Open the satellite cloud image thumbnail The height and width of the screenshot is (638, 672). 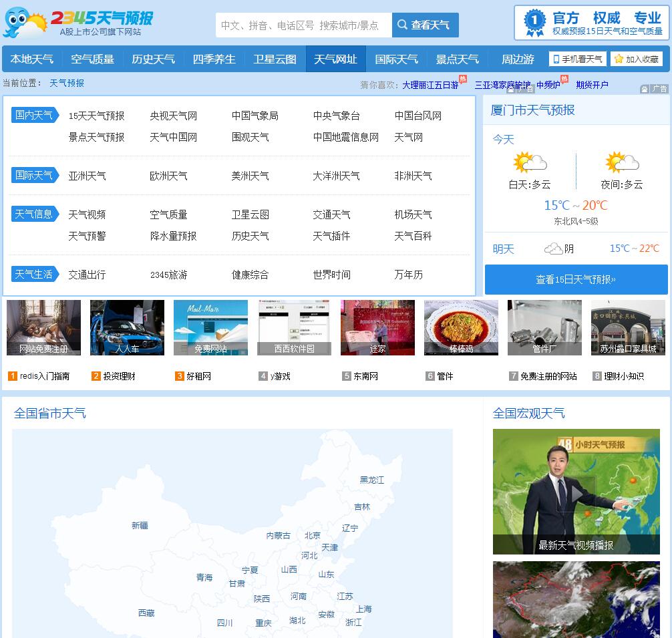pyautogui.click(x=576, y=599)
